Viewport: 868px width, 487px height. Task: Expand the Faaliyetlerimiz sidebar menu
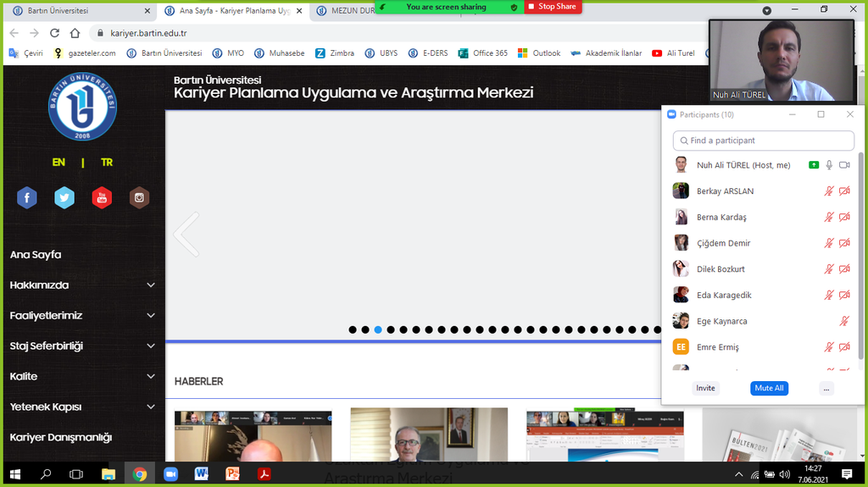click(x=151, y=316)
